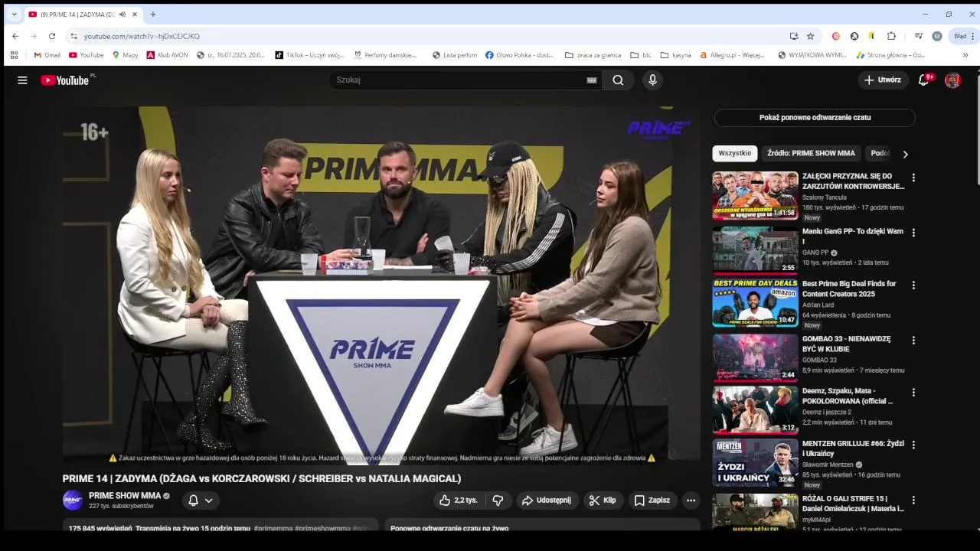Screen dimensions: 980x551
Task: Open the YouTube hamburger guide menu
Action: coord(22,80)
